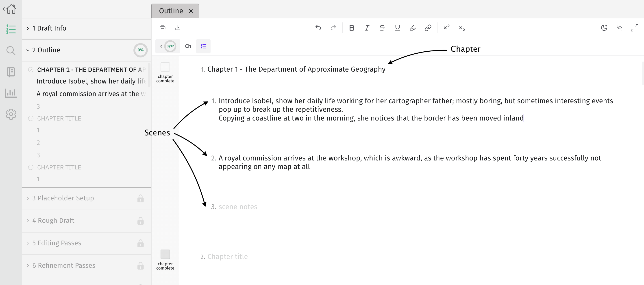The height and width of the screenshot is (285, 644).
Task: Insert a hyperlink
Action: pyautogui.click(x=428, y=28)
